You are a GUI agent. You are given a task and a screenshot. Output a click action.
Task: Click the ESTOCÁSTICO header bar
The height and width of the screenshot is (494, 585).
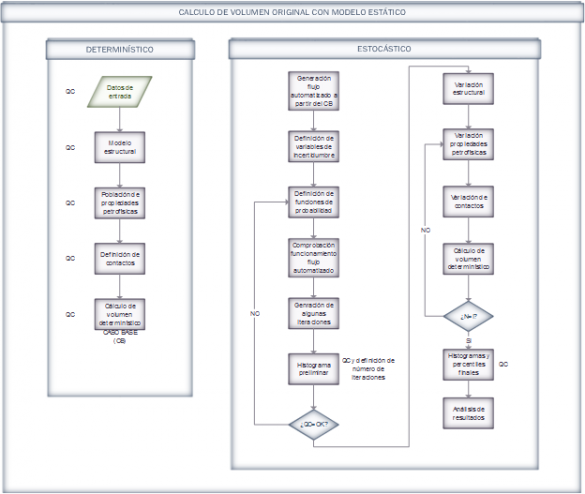click(384, 49)
